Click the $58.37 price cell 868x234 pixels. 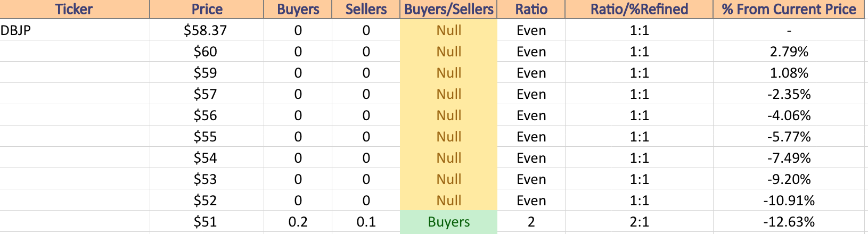click(207, 30)
